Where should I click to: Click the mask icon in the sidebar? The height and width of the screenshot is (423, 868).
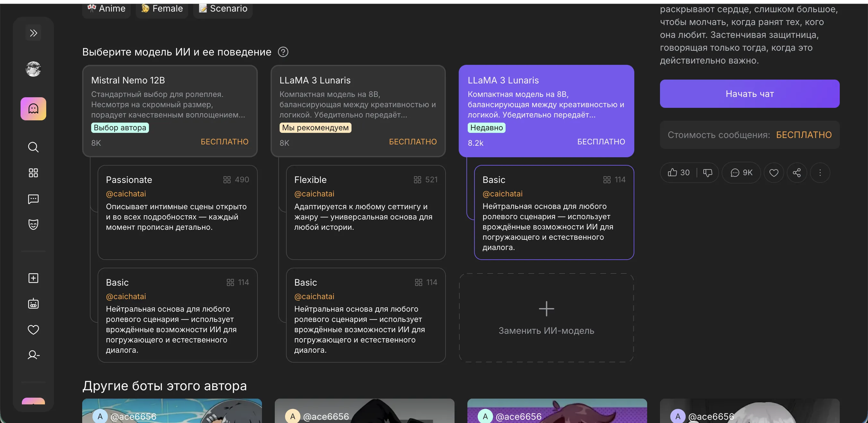tap(33, 224)
